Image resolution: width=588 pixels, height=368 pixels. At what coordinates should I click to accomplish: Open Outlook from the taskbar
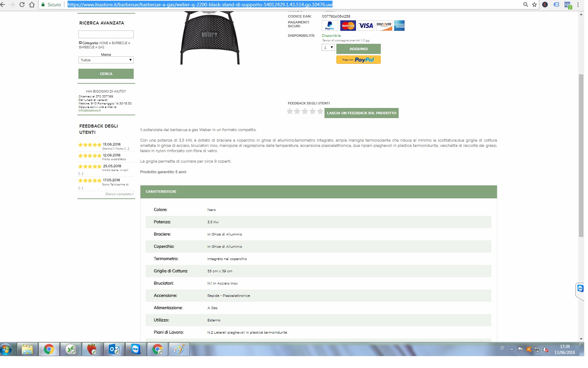pos(114,349)
